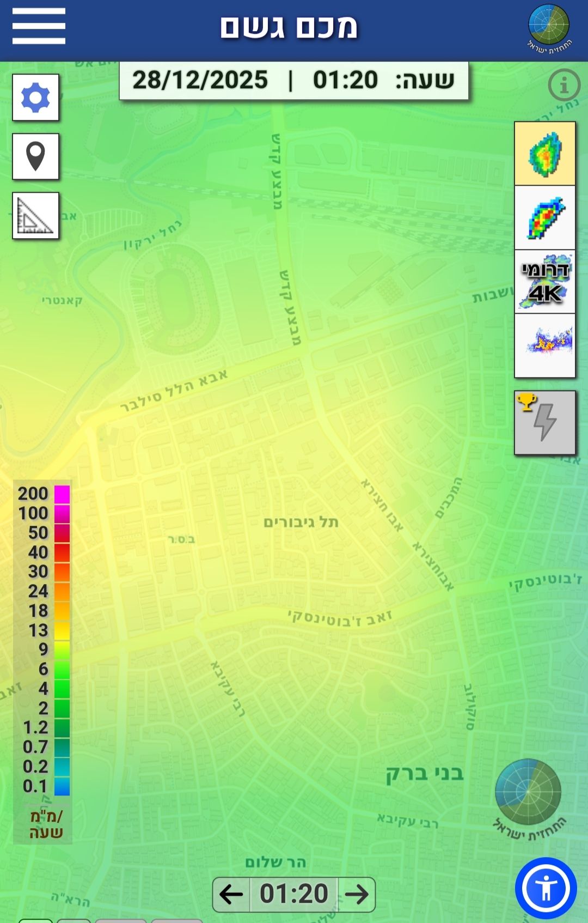
Task: Tap the Israel forecast logo in the header
Action: pos(549,28)
